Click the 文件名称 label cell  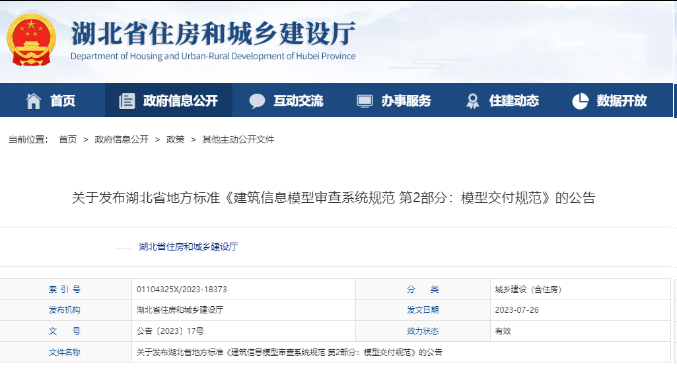tap(65, 352)
